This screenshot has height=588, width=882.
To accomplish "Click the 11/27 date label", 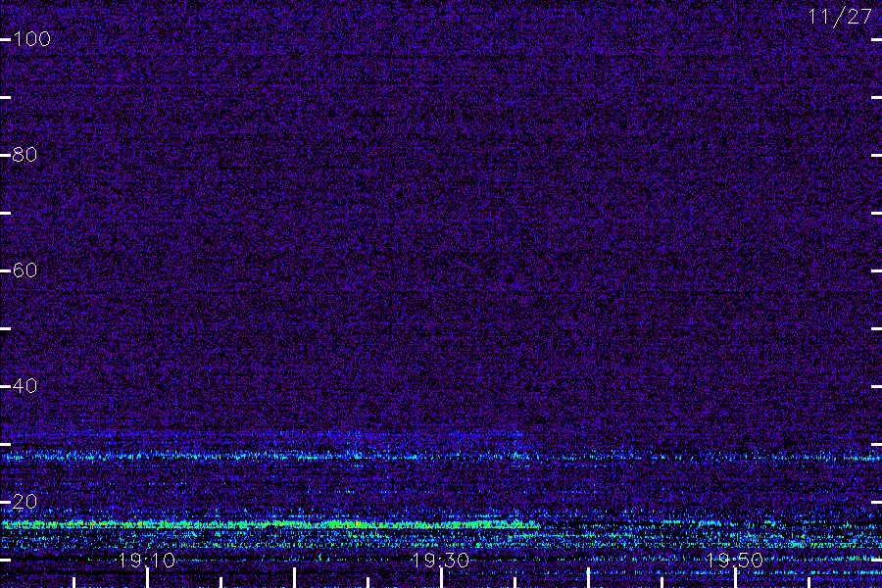I will (840, 17).
